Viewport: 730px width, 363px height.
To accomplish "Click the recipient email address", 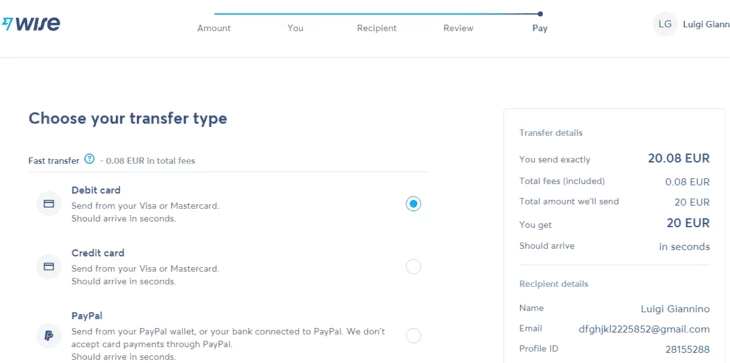I will [x=644, y=329].
